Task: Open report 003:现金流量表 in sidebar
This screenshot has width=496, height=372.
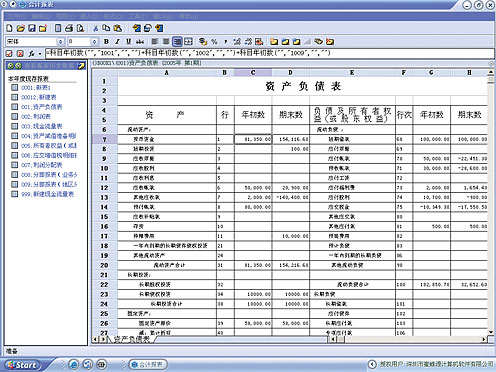Action: tap(42, 126)
